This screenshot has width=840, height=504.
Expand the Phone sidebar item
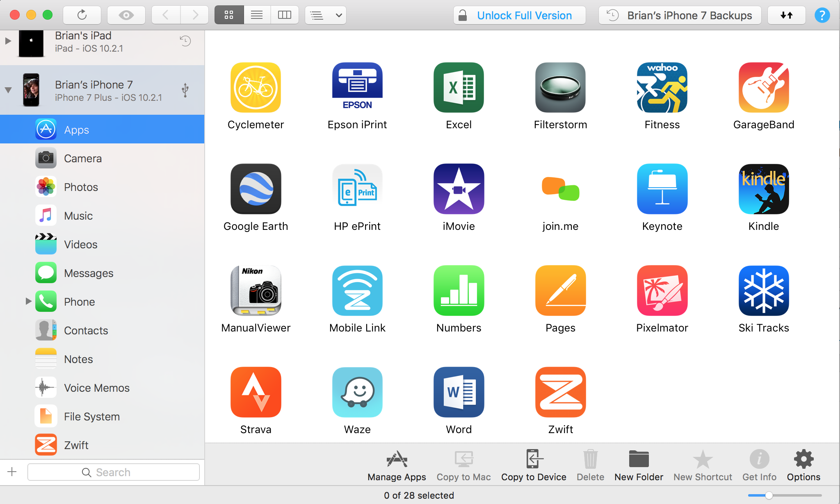click(28, 302)
